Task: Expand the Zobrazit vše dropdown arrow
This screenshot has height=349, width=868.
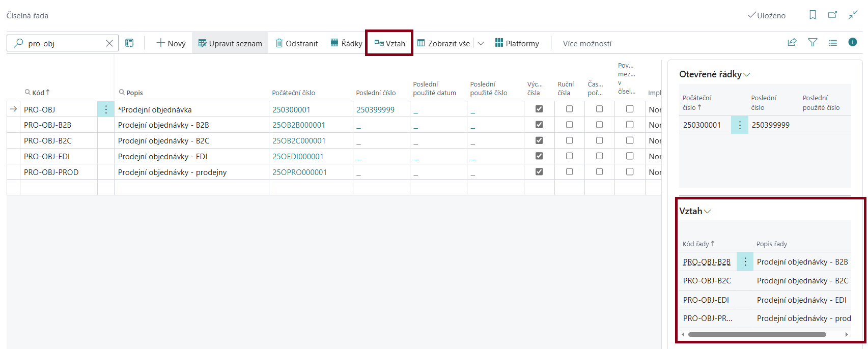Action: click(x=481, y=43)
